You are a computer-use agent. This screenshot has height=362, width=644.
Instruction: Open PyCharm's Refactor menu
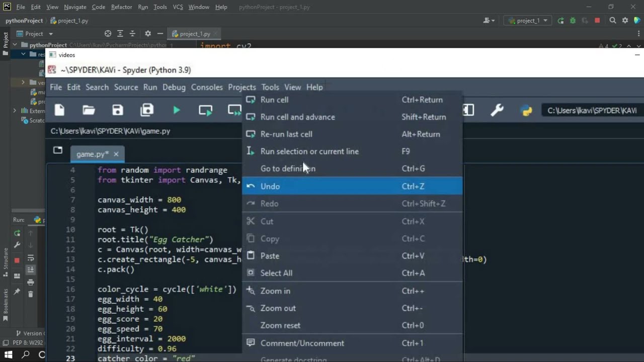click(121, 7)
